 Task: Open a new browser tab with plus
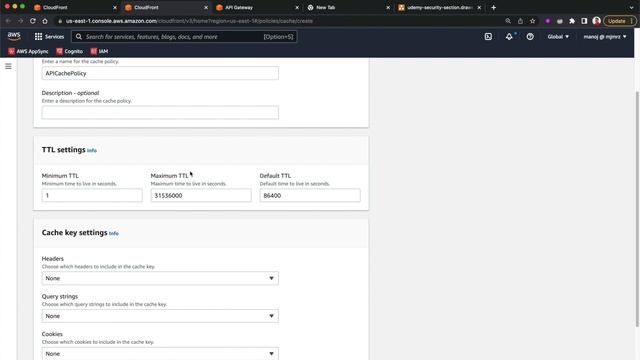click(493, 7)
